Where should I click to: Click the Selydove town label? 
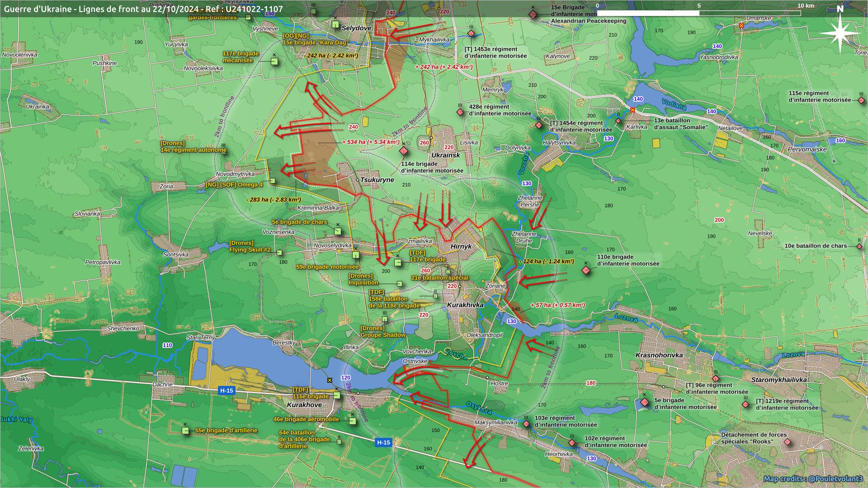(x=356, y=28)
